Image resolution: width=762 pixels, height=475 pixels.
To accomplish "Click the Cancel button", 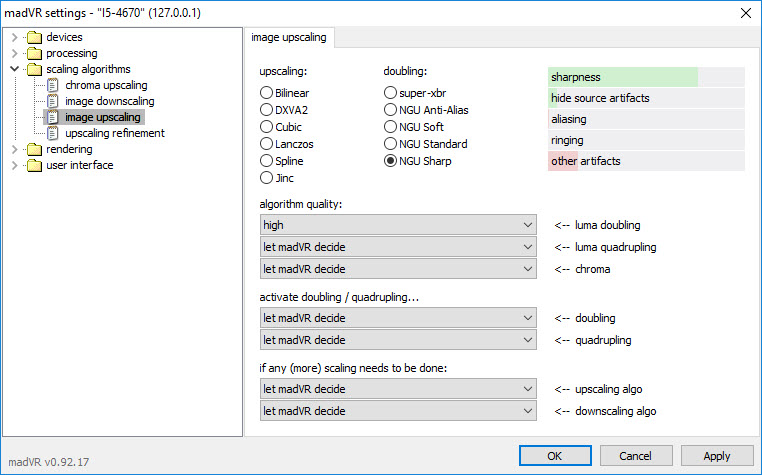I will pyautogui.click(x=636, y=456).
